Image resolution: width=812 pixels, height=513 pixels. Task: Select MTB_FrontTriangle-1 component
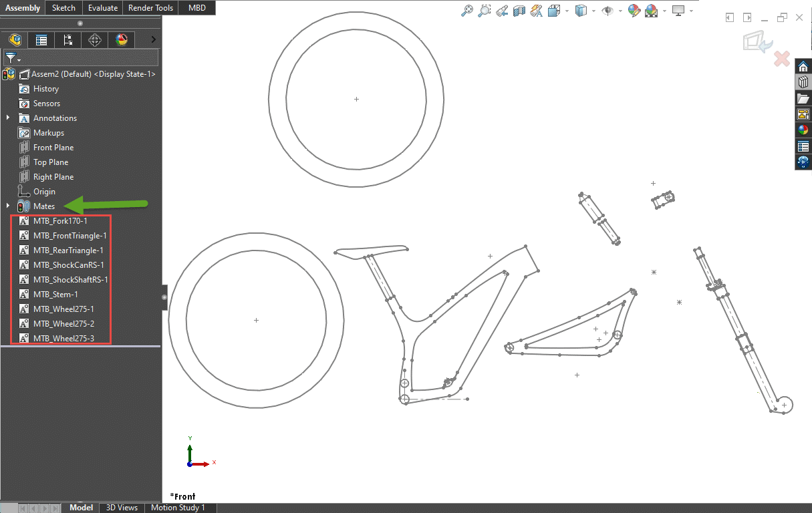click(x=70, y=236)
